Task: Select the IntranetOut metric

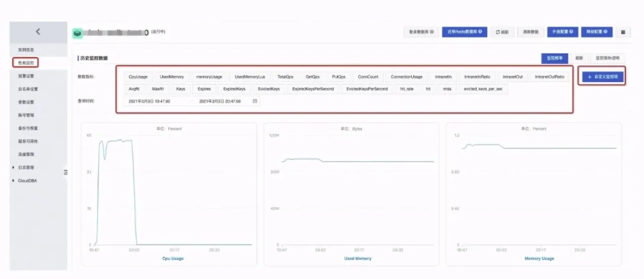Action: [x=513, y=77]
